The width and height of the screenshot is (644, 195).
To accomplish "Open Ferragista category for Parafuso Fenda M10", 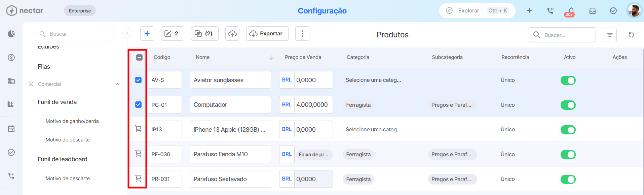I will pyautogui.click(x=358, y=154).
